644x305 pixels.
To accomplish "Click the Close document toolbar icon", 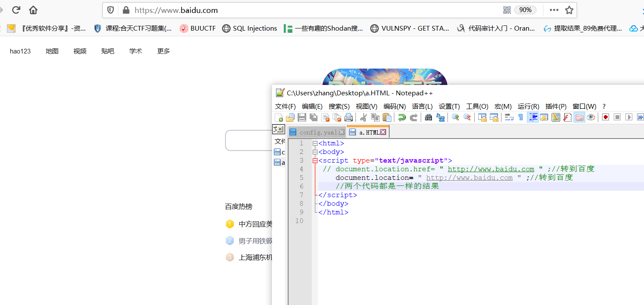I will tap(325, 117).
